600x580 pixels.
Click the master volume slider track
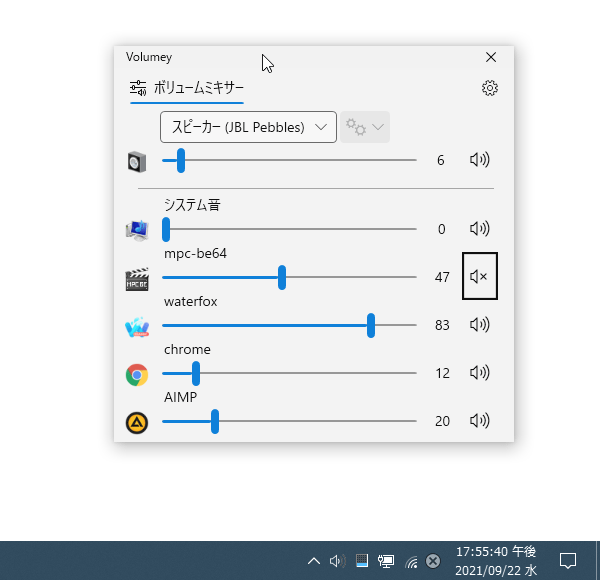(289, 160)
